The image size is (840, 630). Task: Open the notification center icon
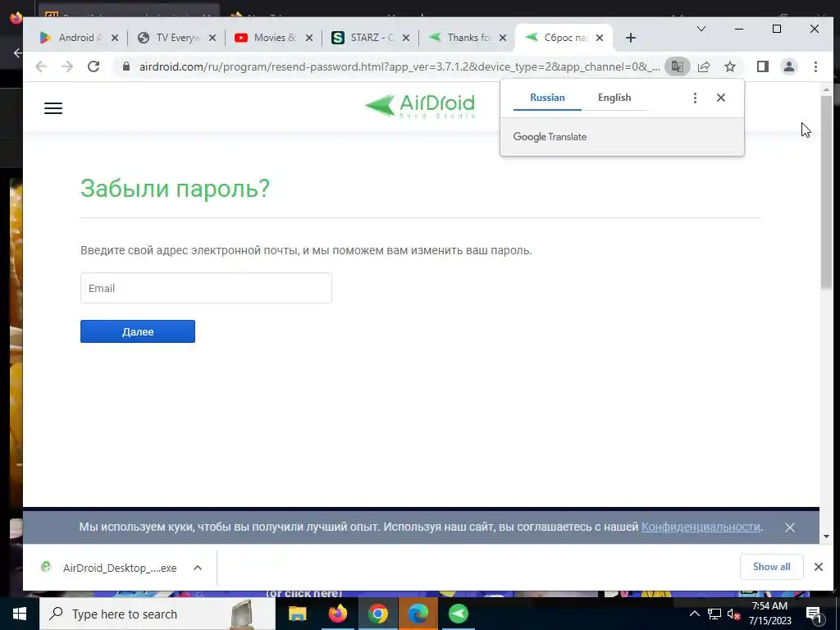pos(815,614)
